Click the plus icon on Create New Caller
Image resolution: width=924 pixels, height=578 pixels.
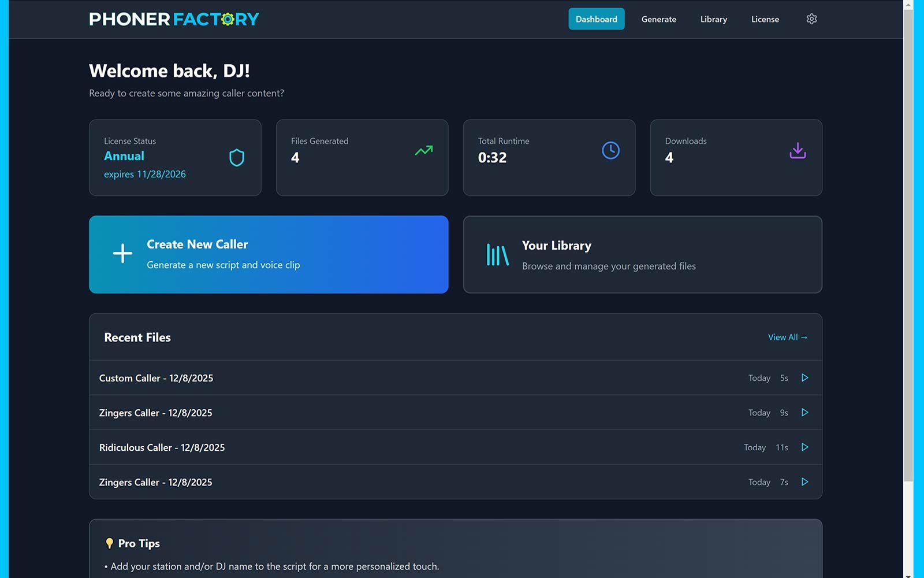tap(122, 254)
